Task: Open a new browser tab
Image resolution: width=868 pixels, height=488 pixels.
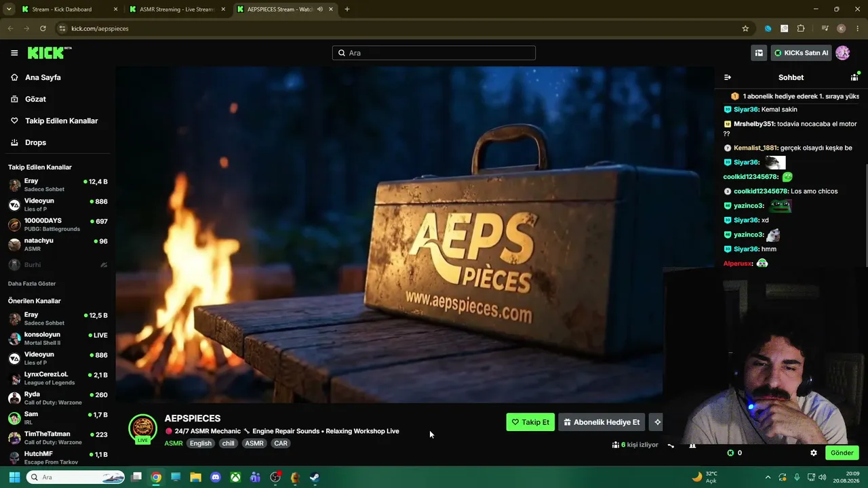Action: pos(347,9)
